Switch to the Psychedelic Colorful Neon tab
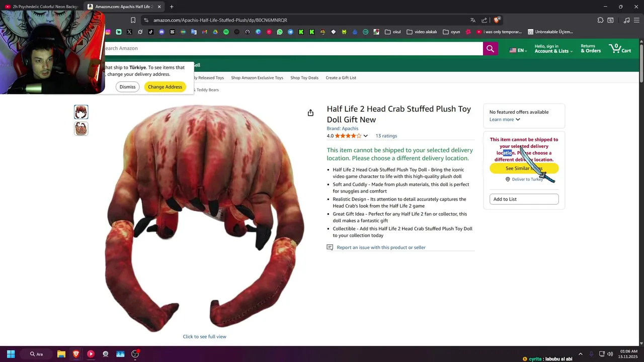Screen dimensions: 644x362 [x=41, y=7]
